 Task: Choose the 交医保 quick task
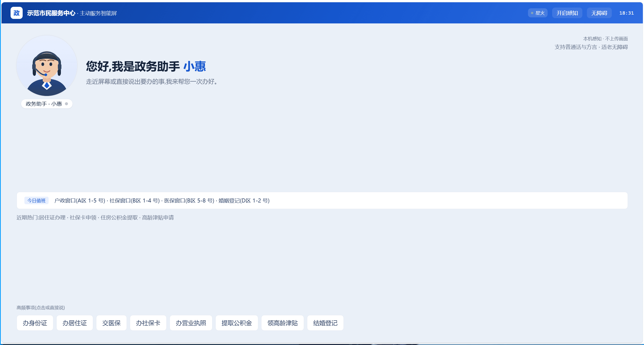pyautogui.click(x=111, y=323)
